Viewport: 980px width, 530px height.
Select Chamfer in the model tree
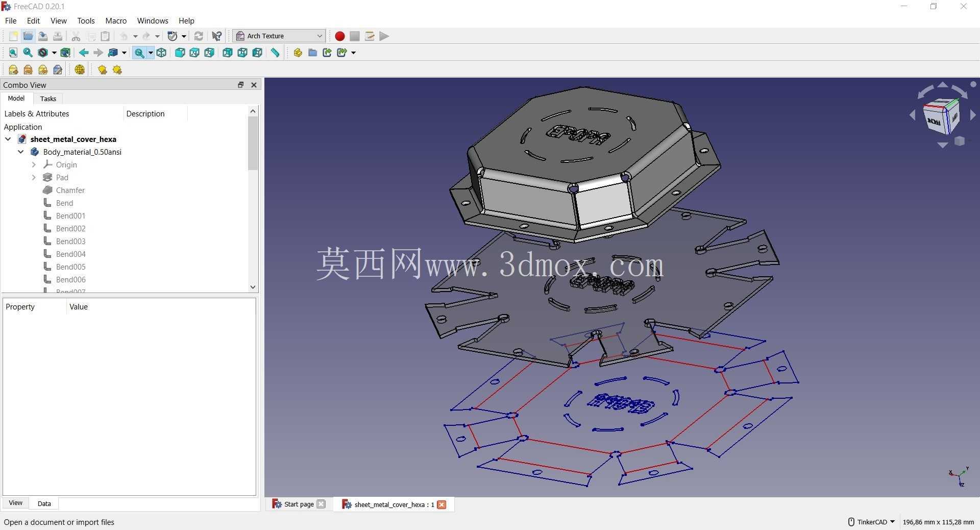click(x=70, y=190)
